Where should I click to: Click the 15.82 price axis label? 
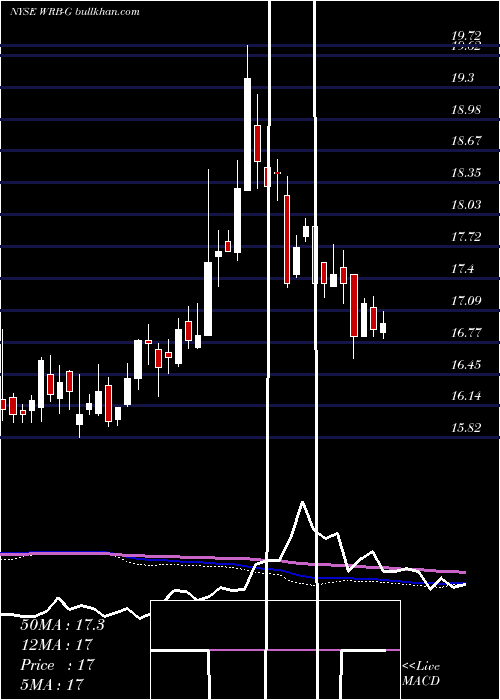click(x=466, y=428)
